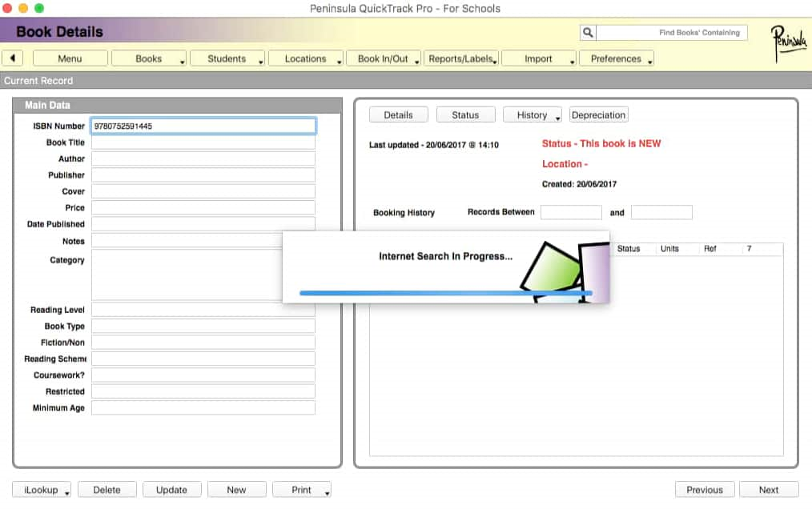Click the Cover input field

tap(203, 191)
